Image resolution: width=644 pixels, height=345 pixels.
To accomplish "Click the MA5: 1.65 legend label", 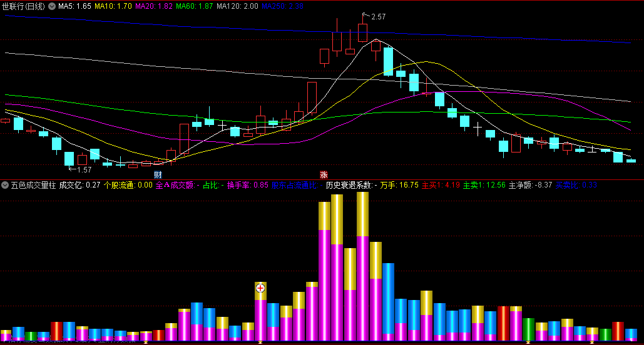I will point(74,6).
